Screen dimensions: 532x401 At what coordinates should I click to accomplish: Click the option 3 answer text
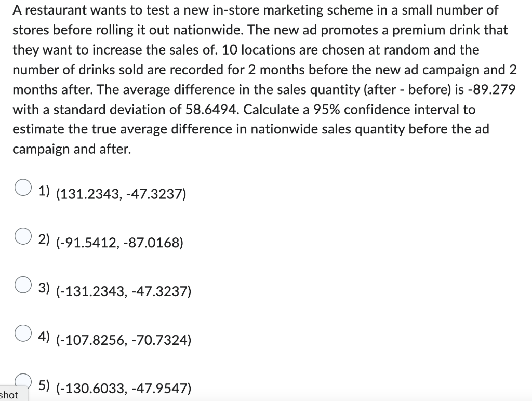point(124,291)
